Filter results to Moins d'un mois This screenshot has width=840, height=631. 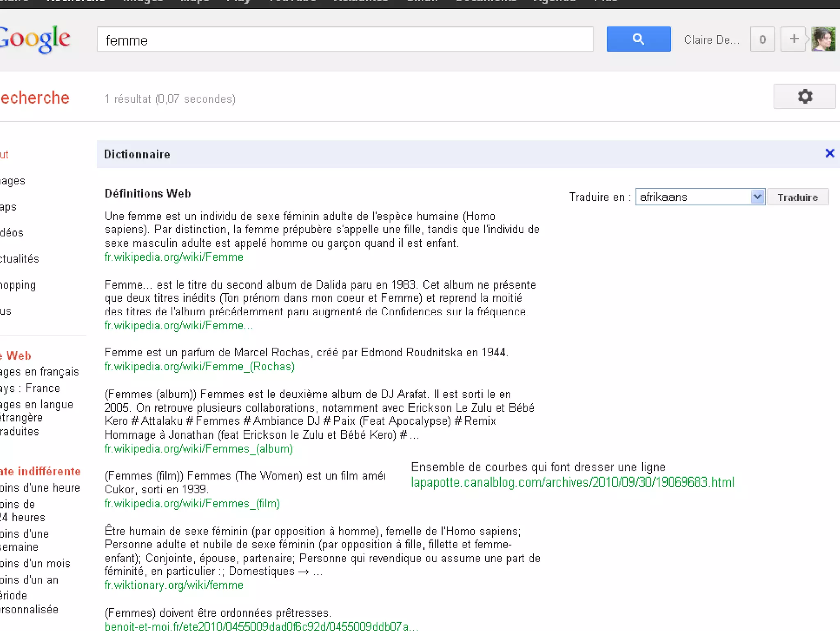[35, 563]
